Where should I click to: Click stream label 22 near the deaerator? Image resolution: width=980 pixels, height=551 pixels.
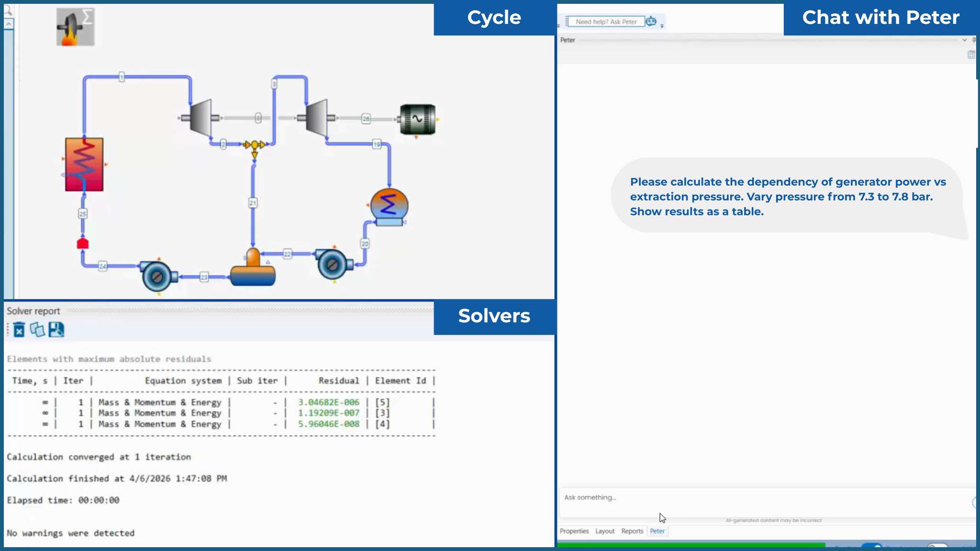[x=287, y=254]
